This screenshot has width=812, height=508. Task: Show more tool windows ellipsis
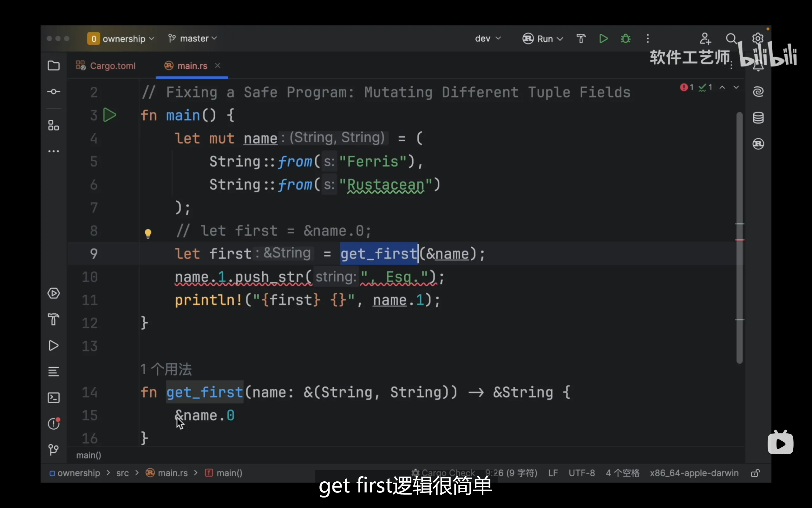click(54, 151)
